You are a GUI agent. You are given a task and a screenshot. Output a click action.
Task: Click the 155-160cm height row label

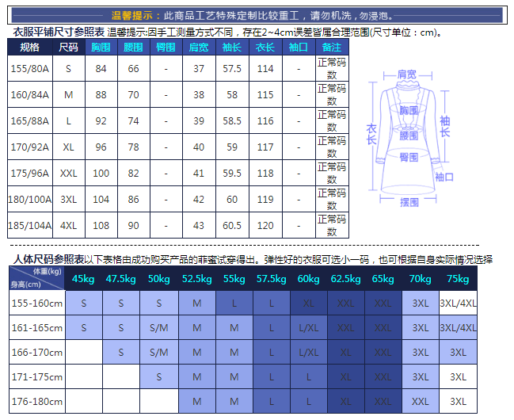pos(36,303)
